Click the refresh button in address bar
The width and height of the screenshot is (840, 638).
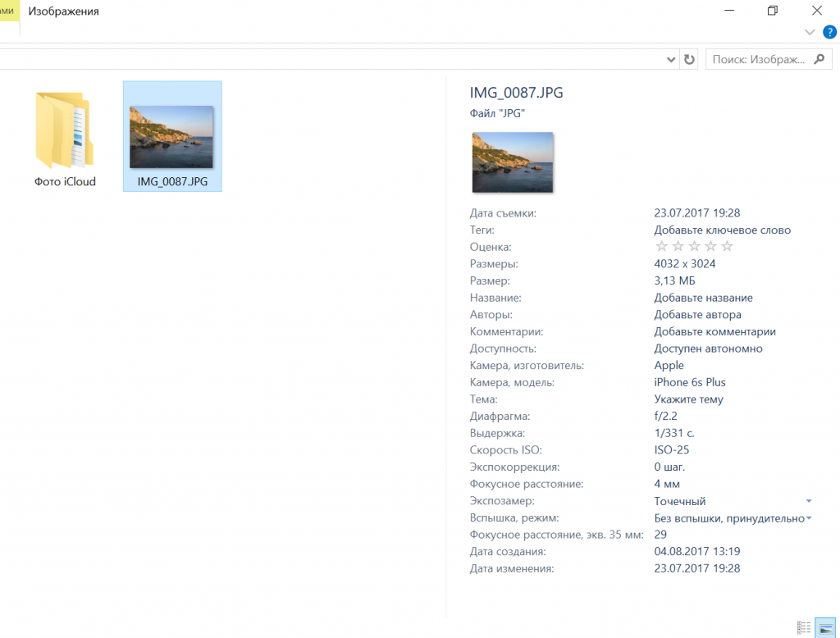tap(689, 60)
